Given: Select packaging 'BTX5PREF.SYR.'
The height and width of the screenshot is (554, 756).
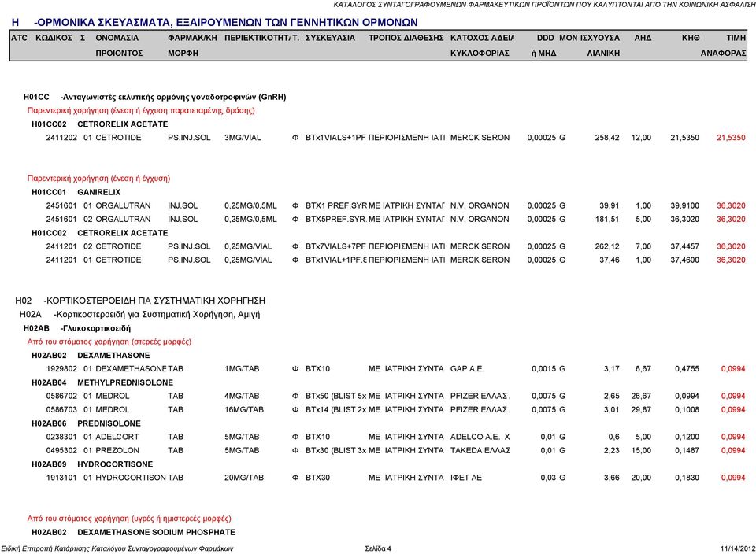Looking at the screenshot, I should click(335, 219).
